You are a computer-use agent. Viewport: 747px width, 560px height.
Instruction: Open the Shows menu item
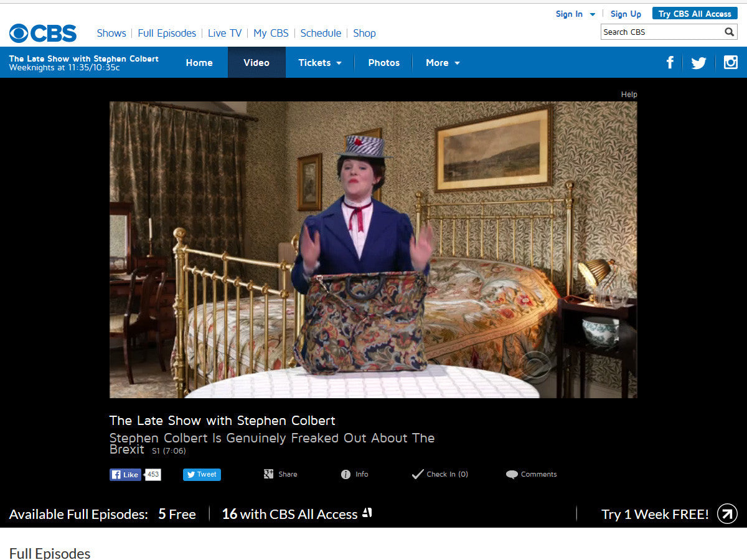111,33
